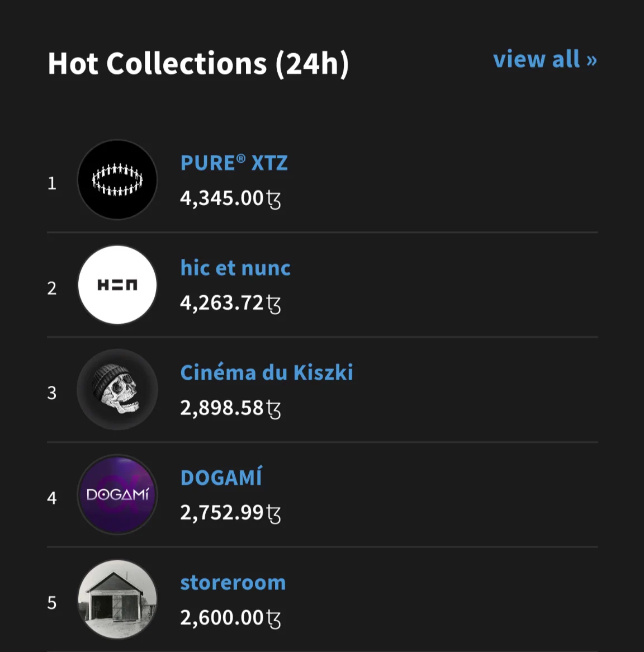Click the Hot Collections (24h) heading
Screen dimensions: 644x652
198,64
